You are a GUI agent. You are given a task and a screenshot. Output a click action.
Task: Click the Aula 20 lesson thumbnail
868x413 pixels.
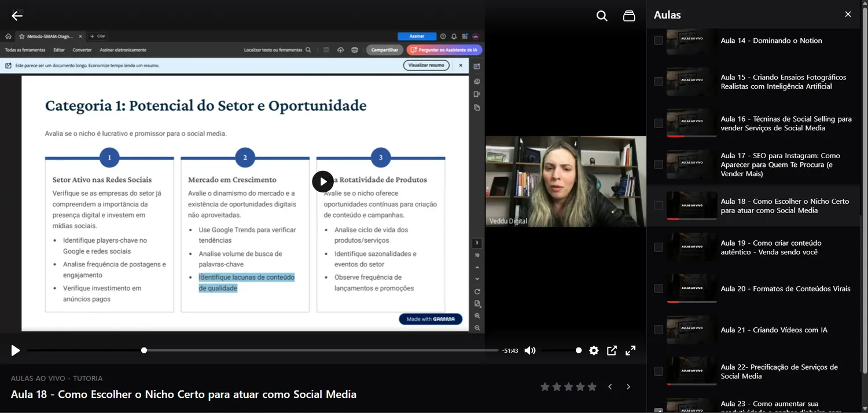click(x=692, y=288)
